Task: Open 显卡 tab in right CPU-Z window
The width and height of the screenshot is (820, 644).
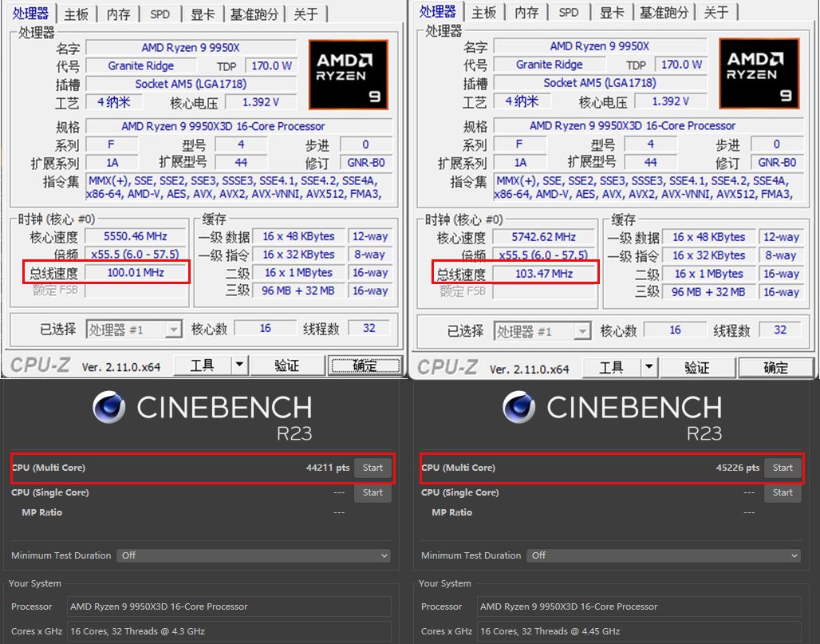Action: point(611,12)
